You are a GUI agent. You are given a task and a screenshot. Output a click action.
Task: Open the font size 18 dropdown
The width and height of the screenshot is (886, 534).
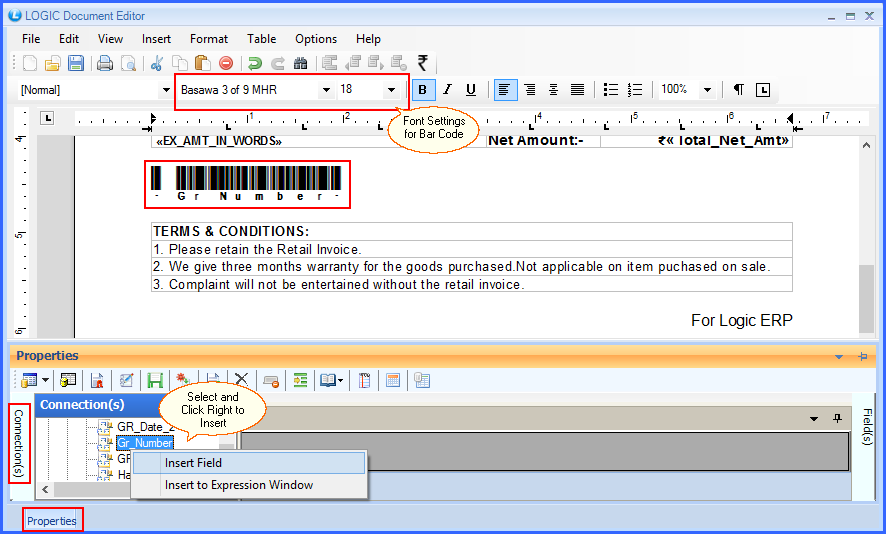(391, 90)
